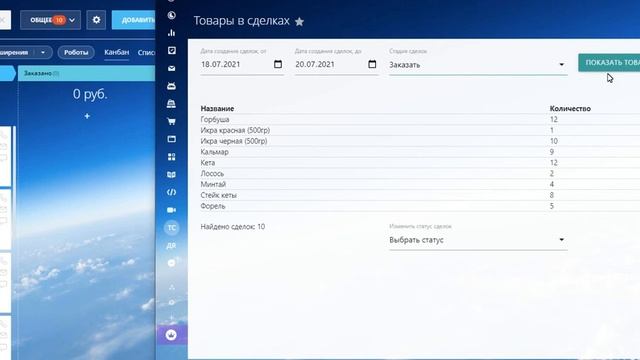Viewport: 640px width, 360px height.
Task: Select the Кальмар row
Action: (x=420, y=152)
